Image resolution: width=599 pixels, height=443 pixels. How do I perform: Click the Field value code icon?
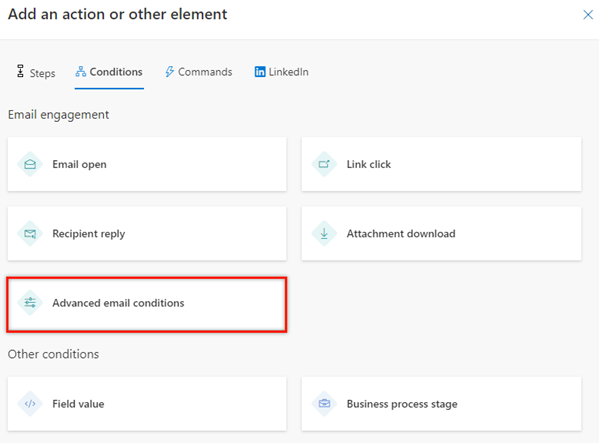pyautogui.click(x=30, y=404)
